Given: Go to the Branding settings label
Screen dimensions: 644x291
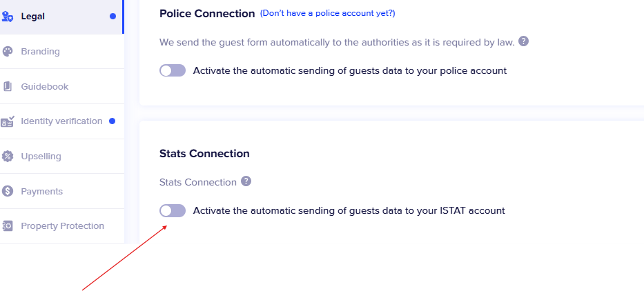Looking at the screenshot, I should (40, 52).
